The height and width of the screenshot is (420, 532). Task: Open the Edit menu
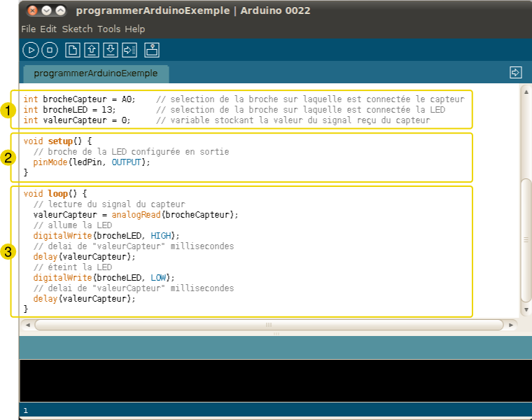coord(48,29)
